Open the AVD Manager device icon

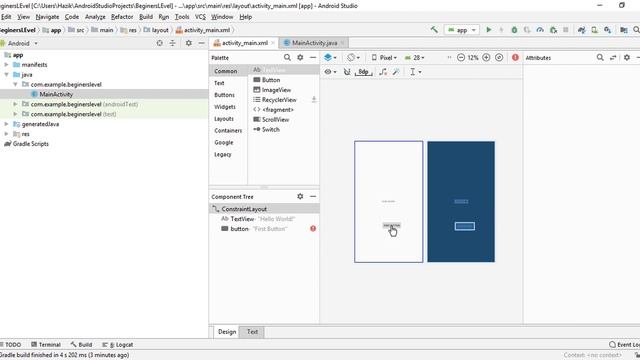[595, 30]
